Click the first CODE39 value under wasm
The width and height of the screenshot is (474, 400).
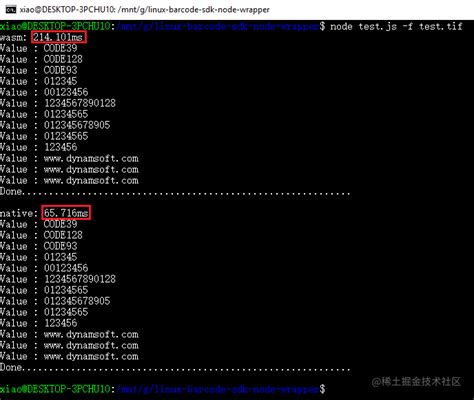coord(60,48)
